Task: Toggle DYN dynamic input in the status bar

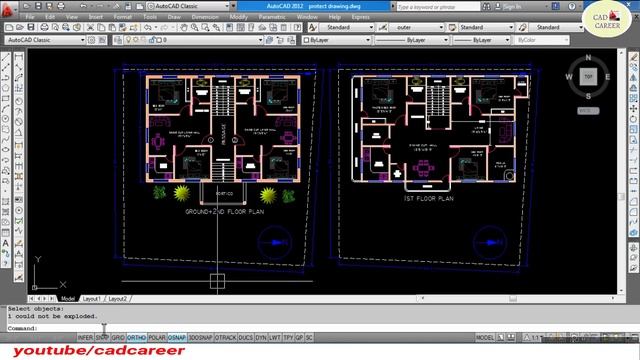Action: pyautogui.click(x=261, y=338)
